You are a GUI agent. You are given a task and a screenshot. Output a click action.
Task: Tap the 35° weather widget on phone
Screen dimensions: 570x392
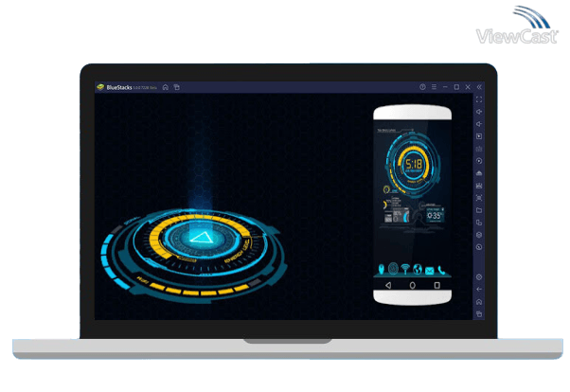click(435, 215)
